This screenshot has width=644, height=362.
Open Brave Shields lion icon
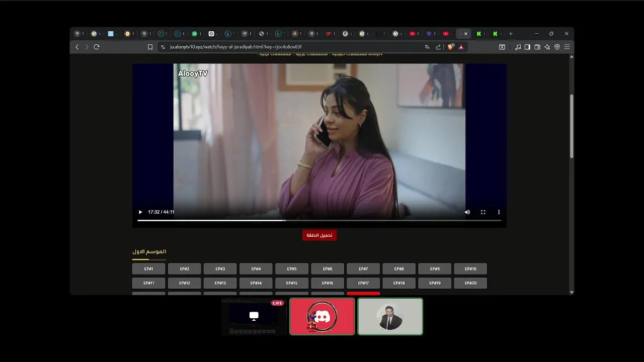coord(451,47)
